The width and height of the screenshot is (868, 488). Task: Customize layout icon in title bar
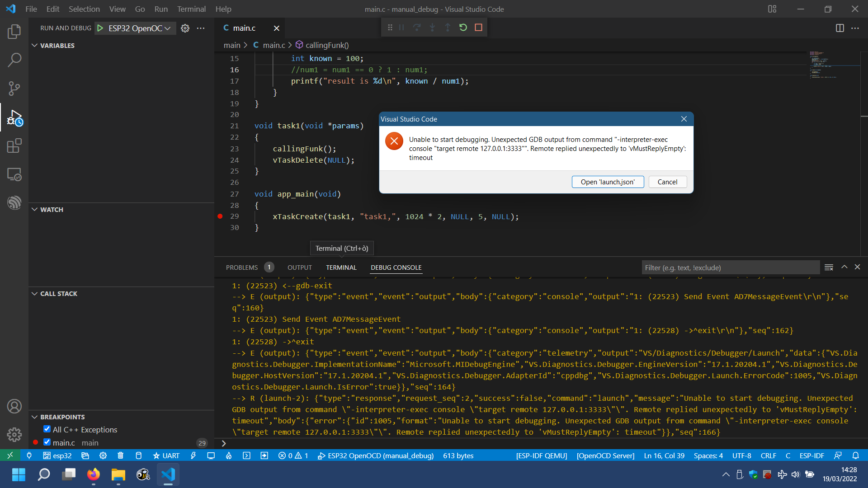point(772,9)
